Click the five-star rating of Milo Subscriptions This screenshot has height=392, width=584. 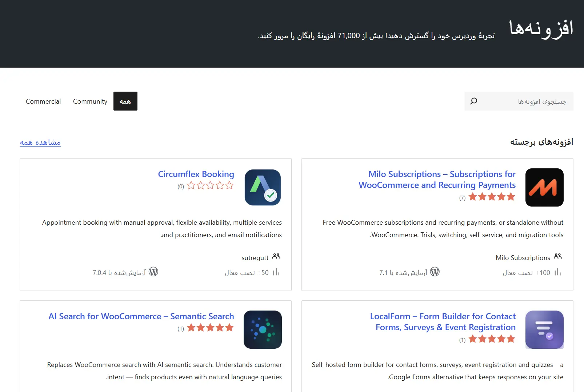492,197
